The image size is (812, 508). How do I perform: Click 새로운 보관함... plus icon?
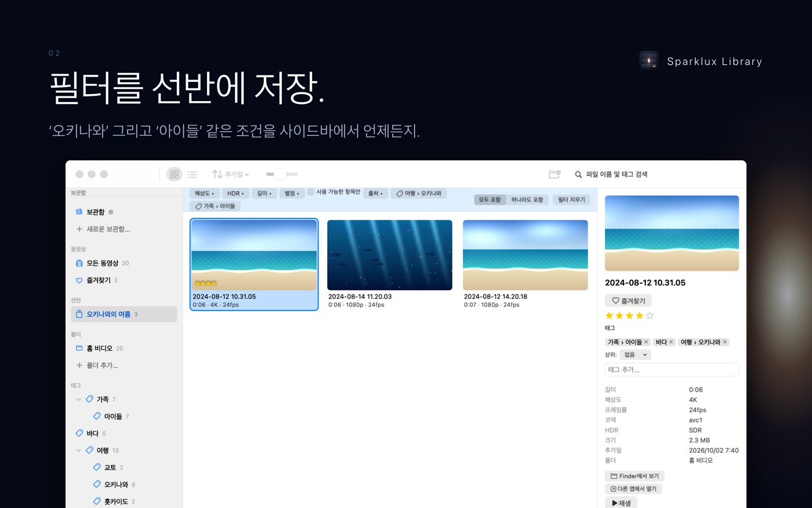(x=79, y=229)
